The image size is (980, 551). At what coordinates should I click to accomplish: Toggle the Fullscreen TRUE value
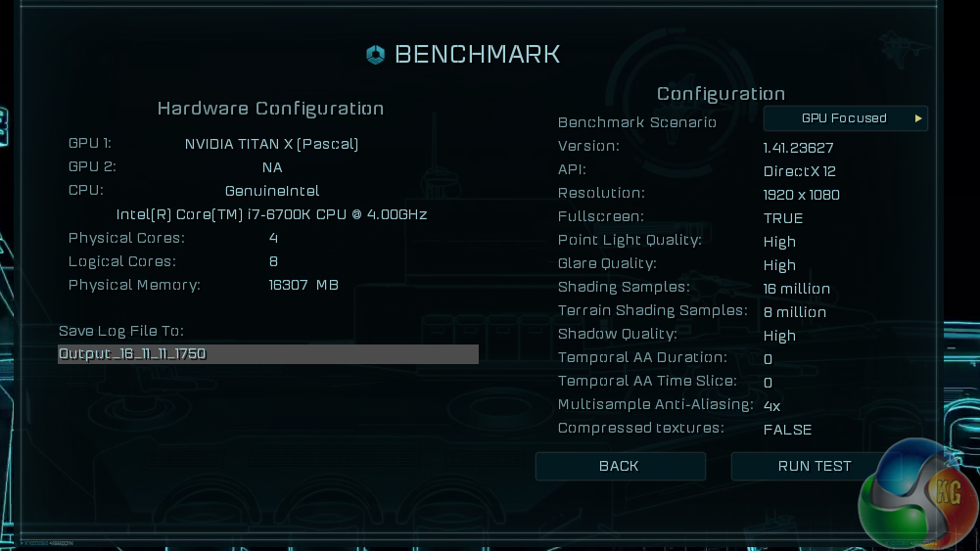[783, 218]
